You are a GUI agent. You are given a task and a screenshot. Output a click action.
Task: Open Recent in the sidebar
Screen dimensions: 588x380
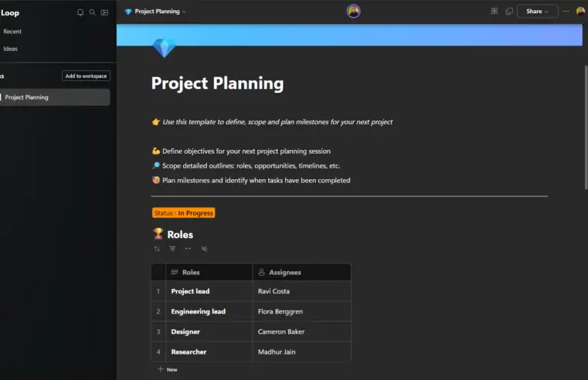click(x=12, y=32)
